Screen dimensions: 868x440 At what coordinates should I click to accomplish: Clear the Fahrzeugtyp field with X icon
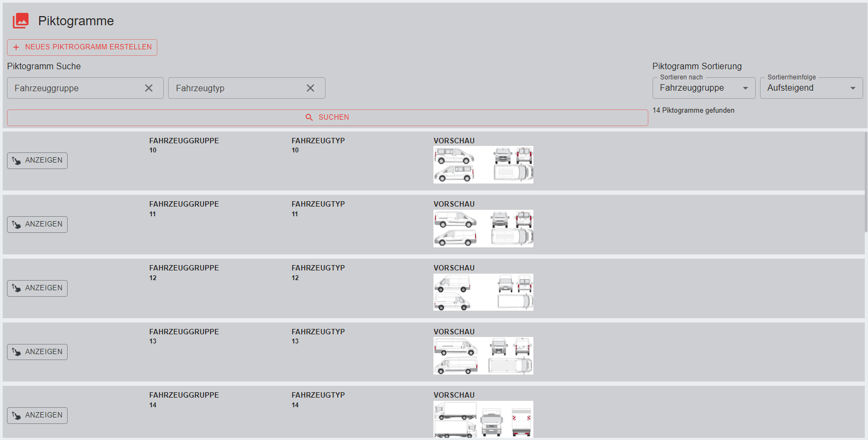coord(310,88)
